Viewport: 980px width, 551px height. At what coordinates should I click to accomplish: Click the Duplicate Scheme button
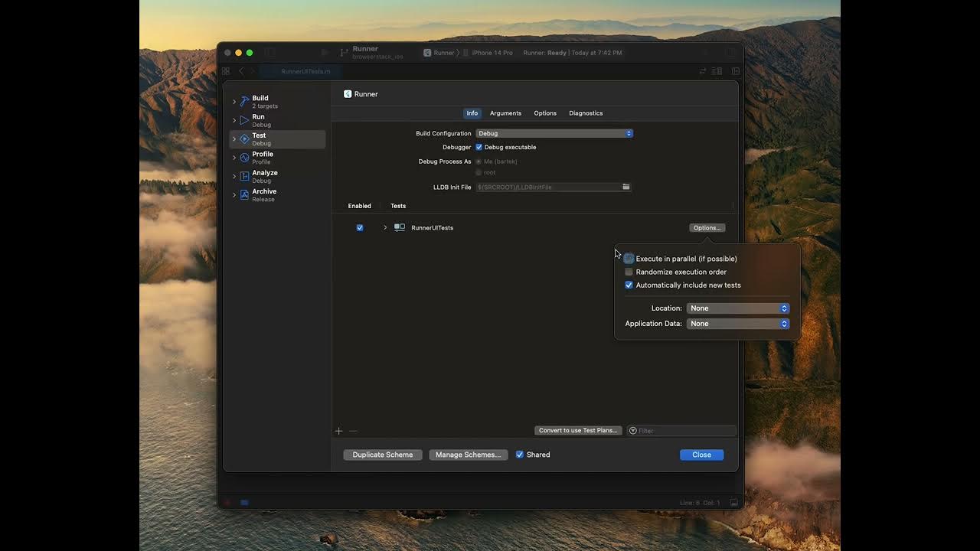click(x=383, y=455)
